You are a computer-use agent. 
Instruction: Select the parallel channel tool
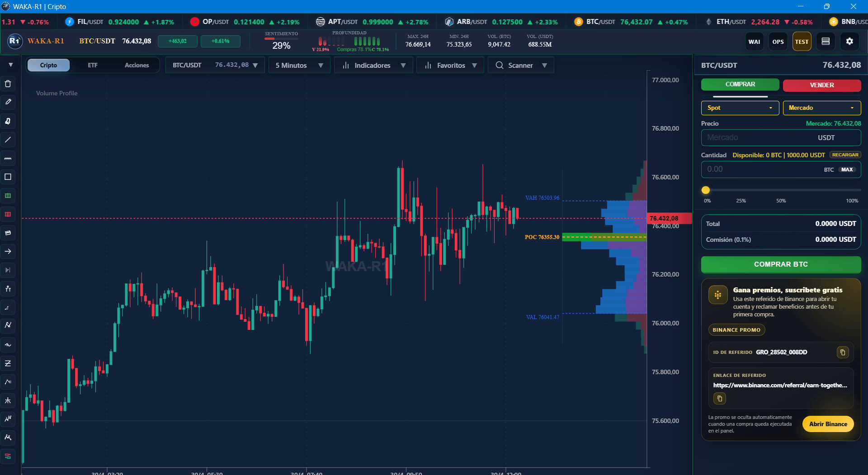(x=8, y=233)
